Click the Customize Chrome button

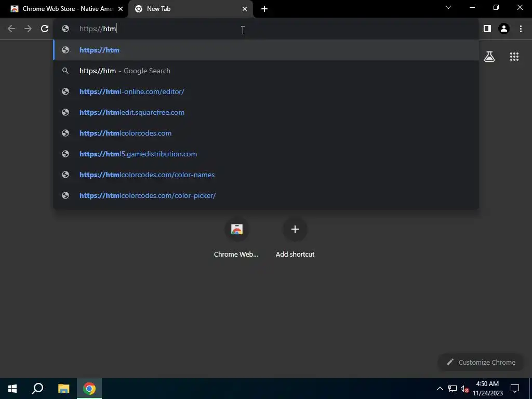pyautogui.click(x=481, y=362)
